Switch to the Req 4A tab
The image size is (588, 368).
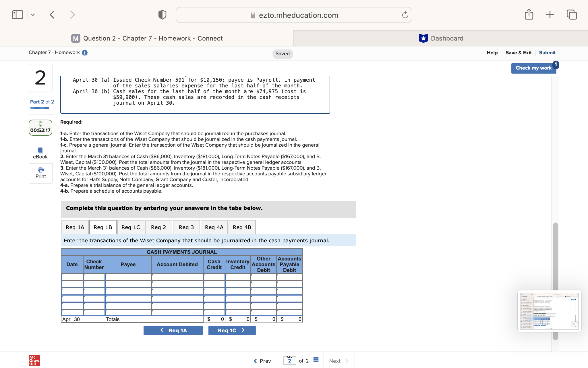[214, 227]
